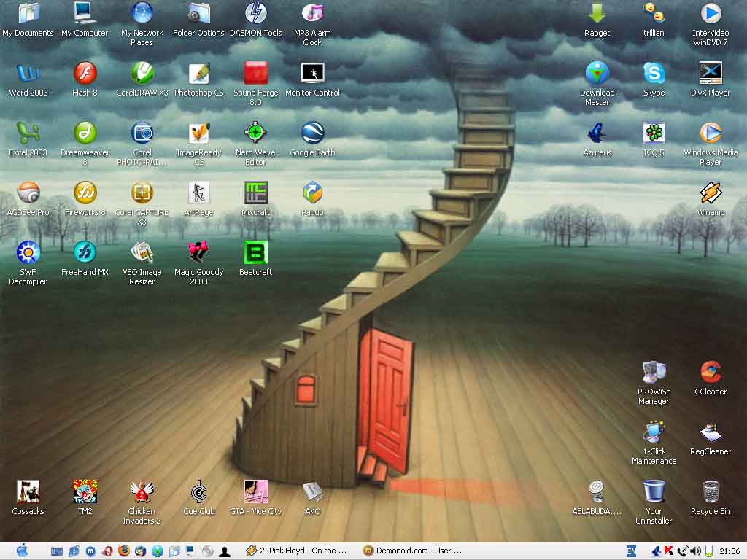The width and height of the screenshot is (747, 560).
Task: Open the Apple logo start button
Action: click(x=22, y=551)
